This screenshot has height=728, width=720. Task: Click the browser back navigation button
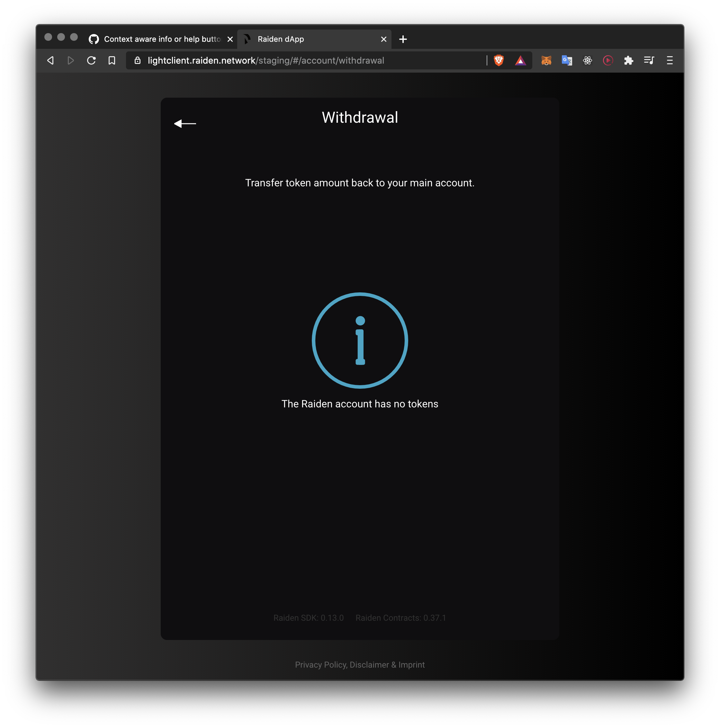[x=50, y=60]
